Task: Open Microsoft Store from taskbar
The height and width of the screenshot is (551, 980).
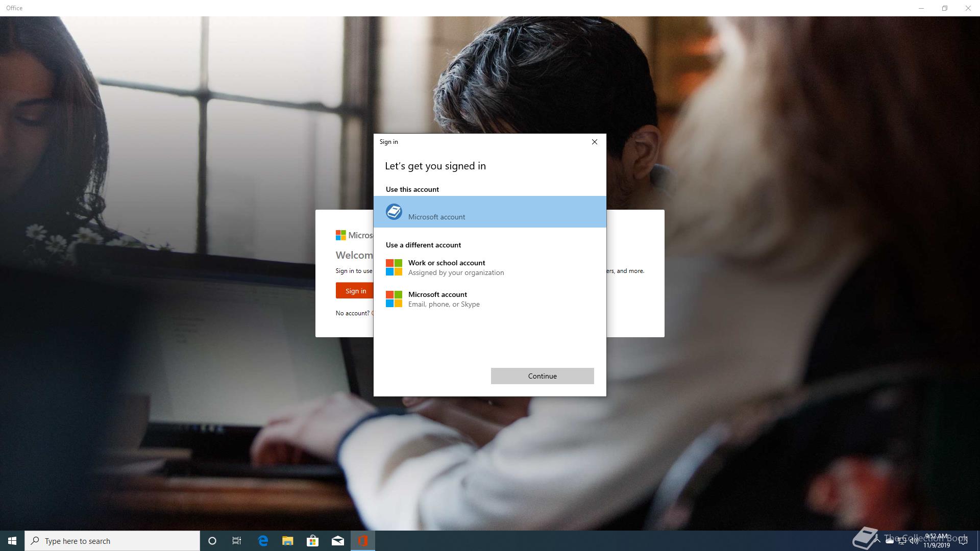Action: [x=312, y=541]
